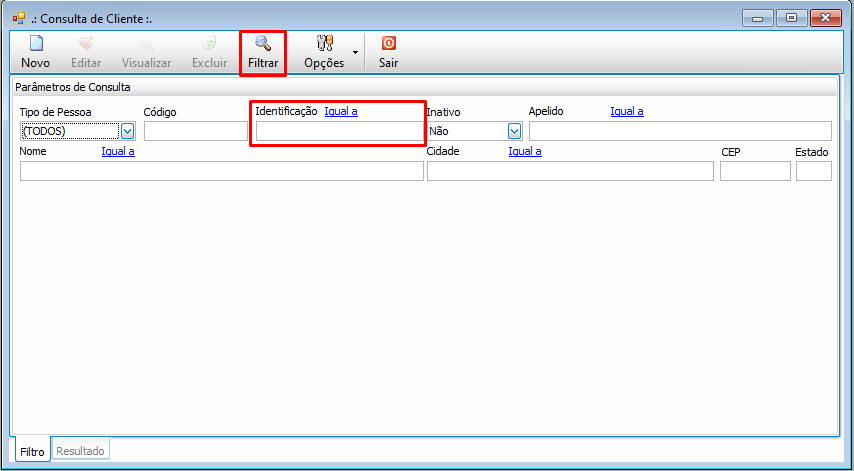Viewport: 854px width, 471px height.
Task: Click the window's application icon in title bar
Action: click(19, 19)
